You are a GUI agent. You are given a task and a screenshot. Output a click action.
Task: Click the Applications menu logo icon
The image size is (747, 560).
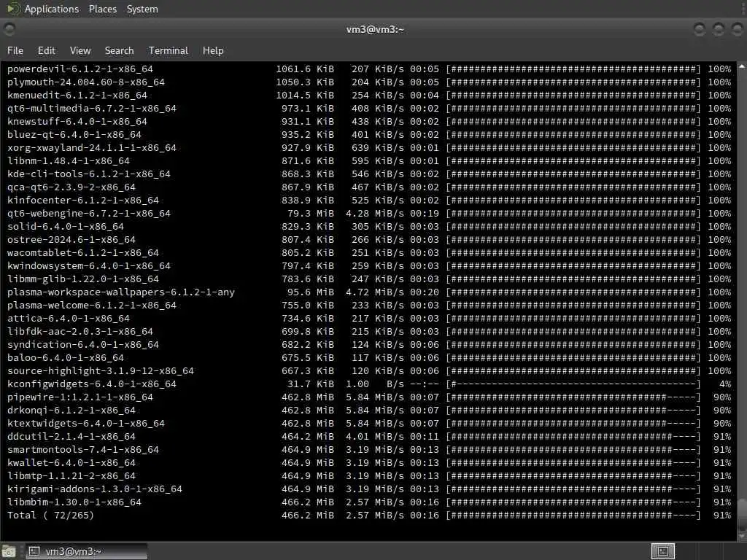(x=13, y=9)
